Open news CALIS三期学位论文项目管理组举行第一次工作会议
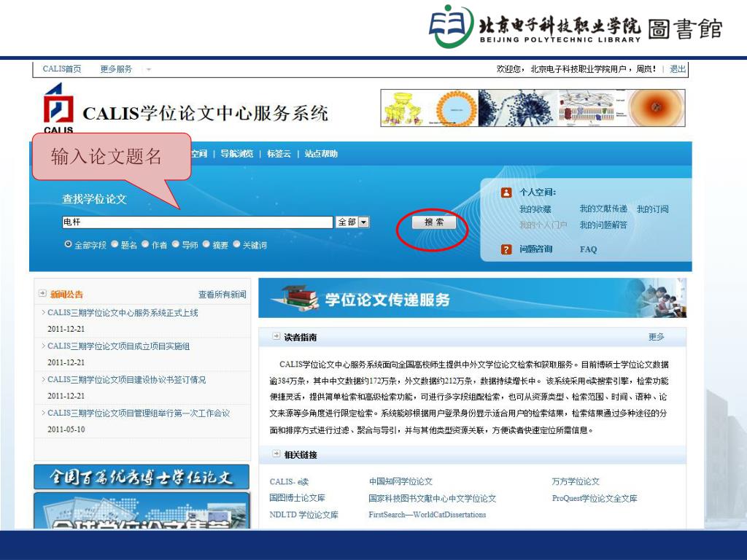Screen dimensions: 747x560 (x=138, y=413)
